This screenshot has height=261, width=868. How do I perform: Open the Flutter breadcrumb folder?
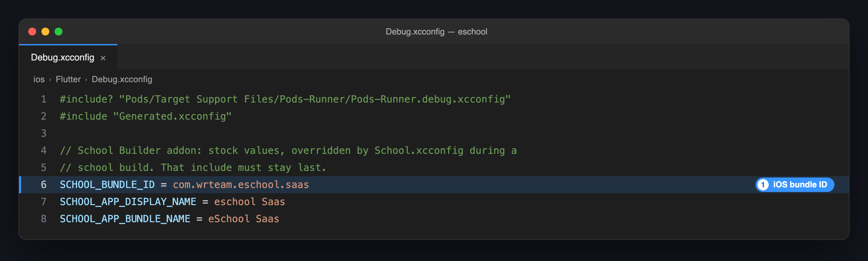[x=68, y=80]
